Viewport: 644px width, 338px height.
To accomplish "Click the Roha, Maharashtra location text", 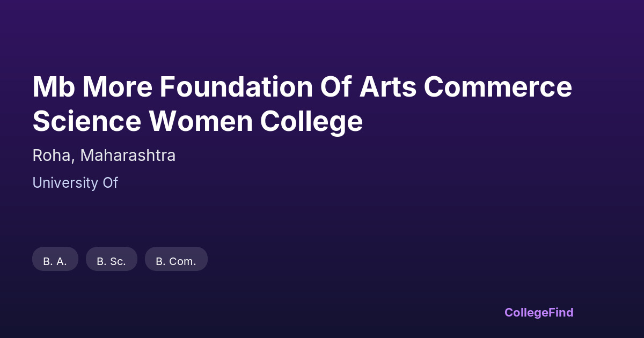I will pos(104,156).
